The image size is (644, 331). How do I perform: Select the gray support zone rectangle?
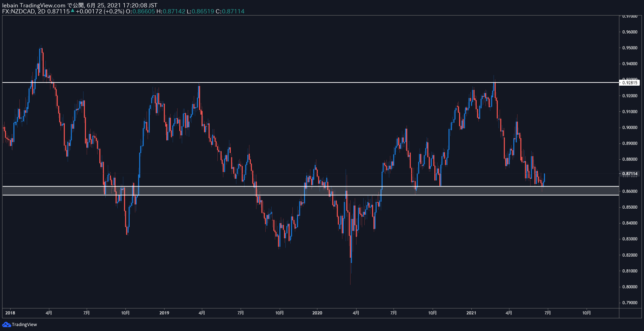[x=310, y=191]
